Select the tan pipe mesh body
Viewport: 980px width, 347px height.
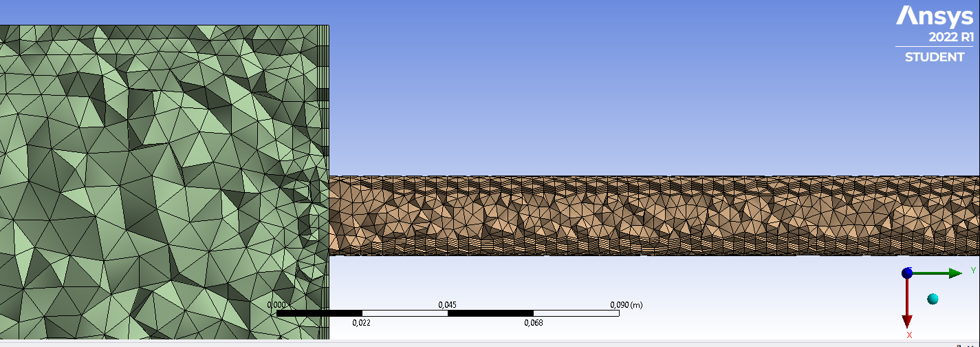click(x=654, y=215)
